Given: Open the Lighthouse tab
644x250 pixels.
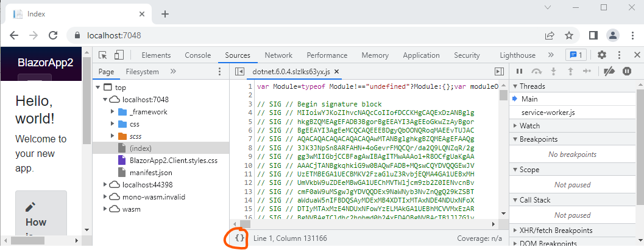Looking at the screenshot, I should click(x=517, y=55).
